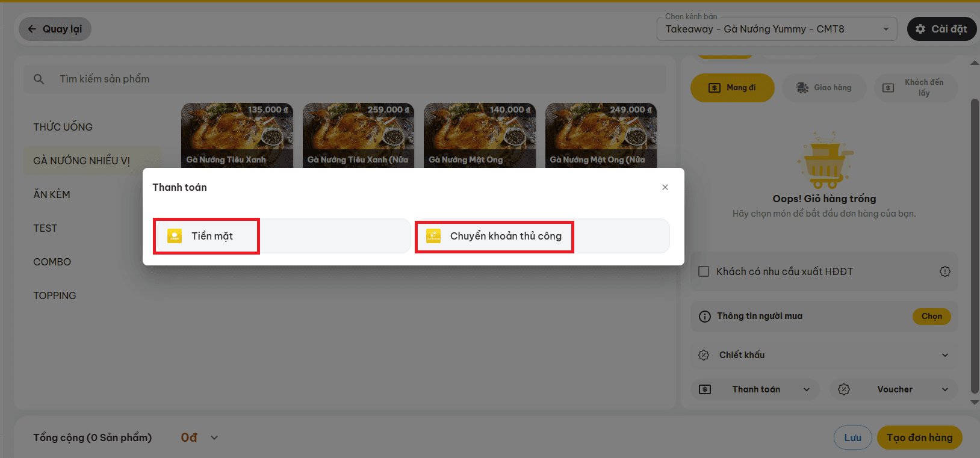Click the back arrow icon in Quay lại
The width and height of the screenshot is (980, 458).
pyautogui.click(x=32, y=29)
